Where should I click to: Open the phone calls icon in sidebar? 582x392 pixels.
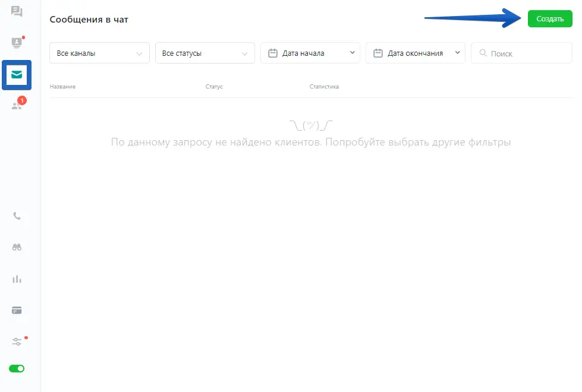pyautogui.click(x=17, y=216)
